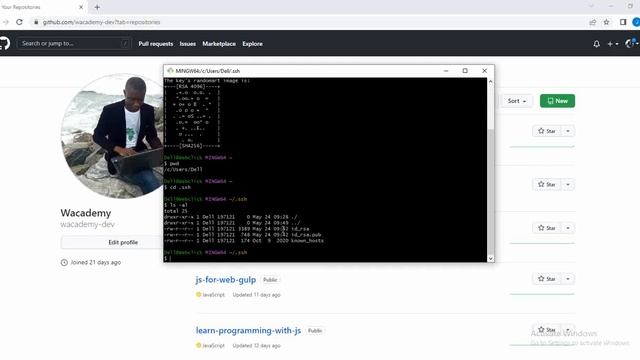
Task: Bookmark this page with the star icon
Action: [606, 22]
